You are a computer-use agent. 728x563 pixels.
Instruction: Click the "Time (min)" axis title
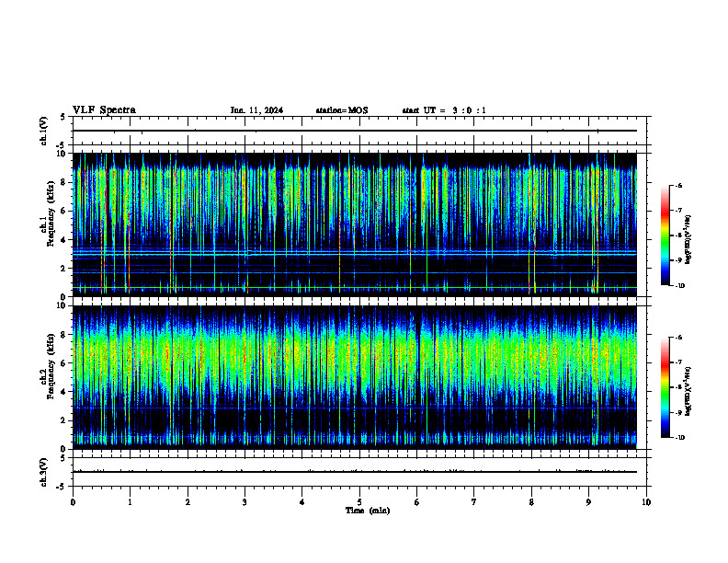click(x=368, y=511)
